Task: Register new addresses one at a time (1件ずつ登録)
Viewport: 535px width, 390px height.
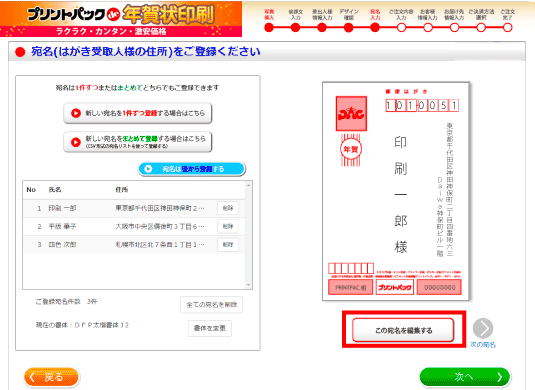Action: click(x=138, y=113)
